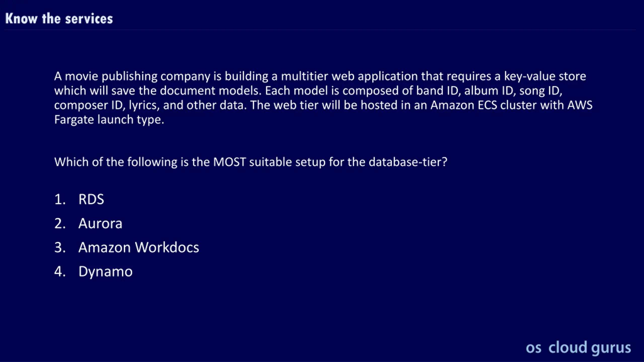Click 'composer ID, lyrics' in the paragraph

pyautogui.click(x=107, y=105)
